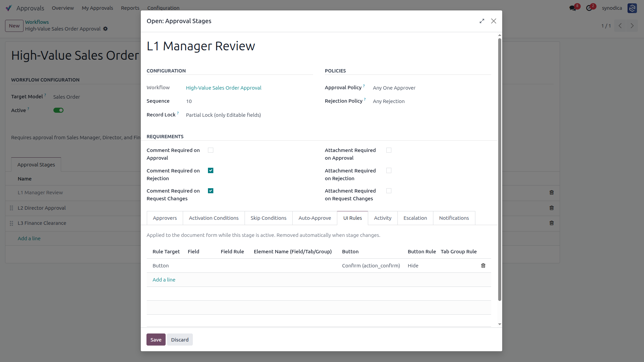Edit the L1 Manager Review stage title
Viewport: 644px width, 362px height.
201,46
